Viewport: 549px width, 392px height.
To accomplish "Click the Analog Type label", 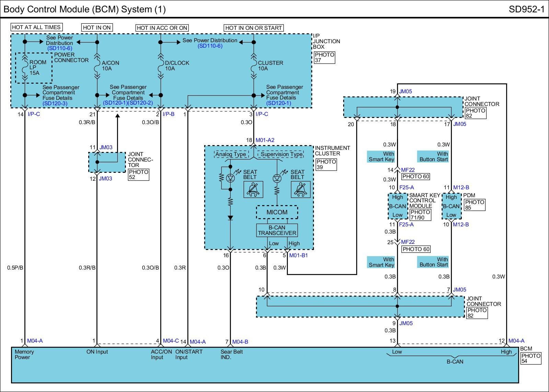I will coord(231,154).
